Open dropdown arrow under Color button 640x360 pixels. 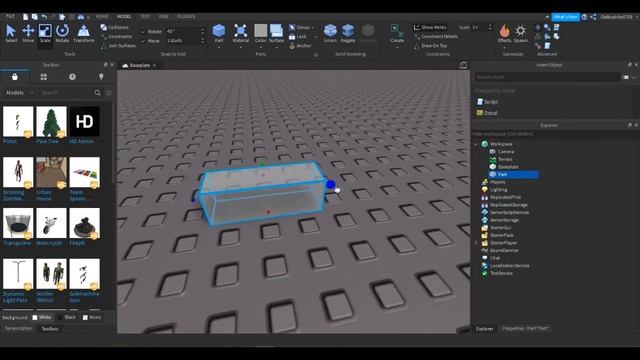[260, 47]
